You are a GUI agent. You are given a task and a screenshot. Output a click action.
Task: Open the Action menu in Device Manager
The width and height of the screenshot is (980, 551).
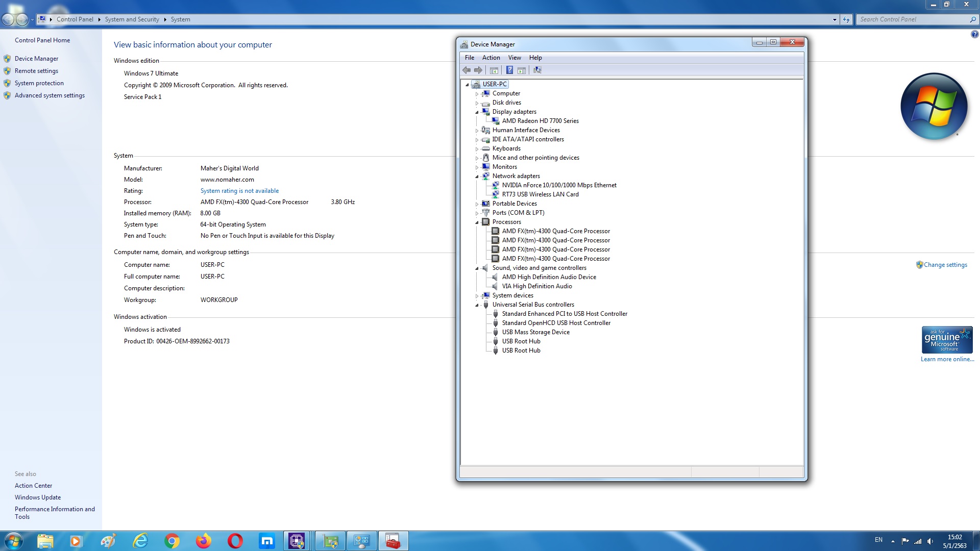[x=491, y=58]
